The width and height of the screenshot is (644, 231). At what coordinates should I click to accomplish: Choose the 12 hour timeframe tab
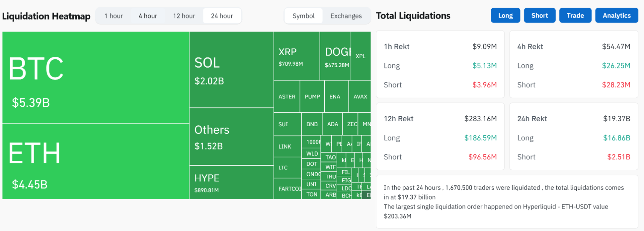point(184,16)
